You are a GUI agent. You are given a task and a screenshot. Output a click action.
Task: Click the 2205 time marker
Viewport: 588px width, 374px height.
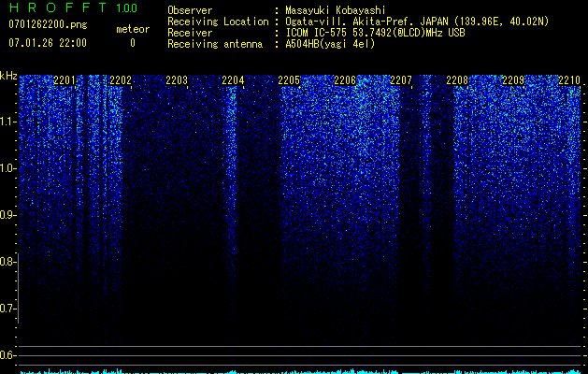(x=289, y=80)
